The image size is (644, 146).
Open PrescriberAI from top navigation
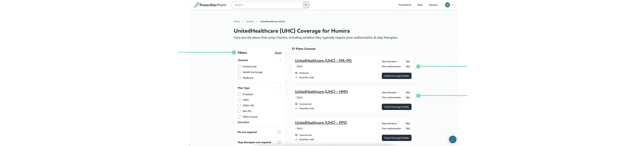(405, 5)
